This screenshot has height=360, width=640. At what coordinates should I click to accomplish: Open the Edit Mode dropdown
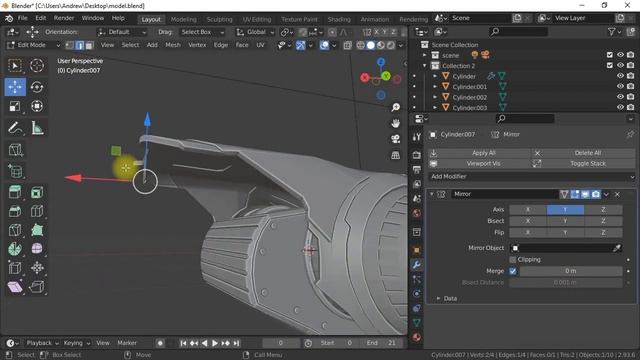point(34,45)
